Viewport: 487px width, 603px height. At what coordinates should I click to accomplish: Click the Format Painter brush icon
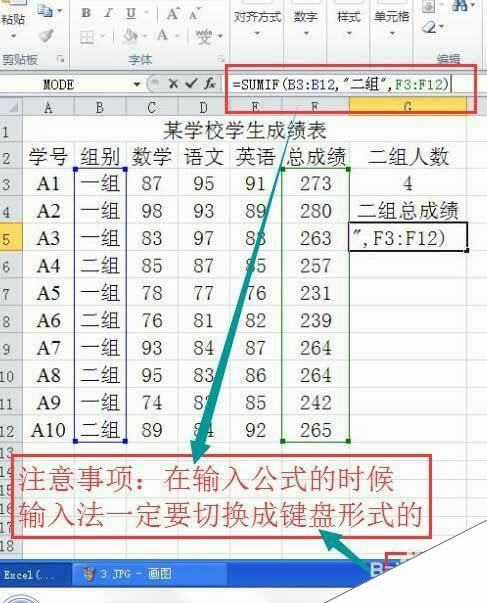[x=46, y=35]
